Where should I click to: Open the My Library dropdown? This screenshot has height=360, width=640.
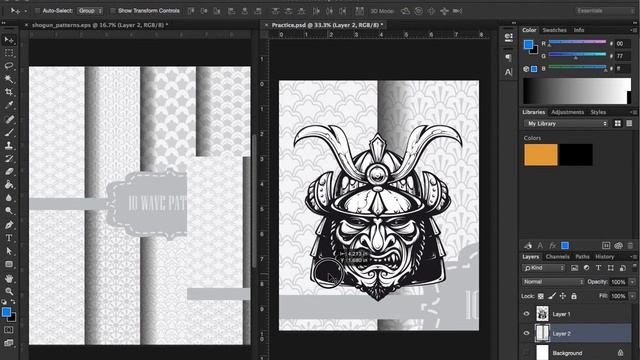pyautogui.click(x=566, y=123)
